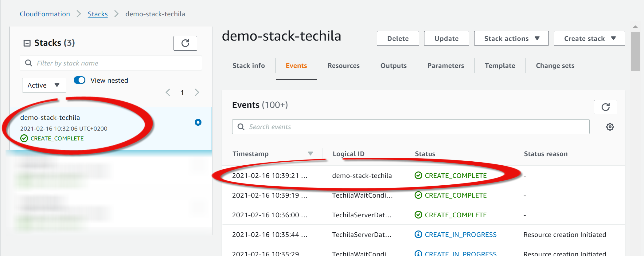This screenshot has height=256, width=644.
Task: Open the Template tab
Action: tap(500, 66)
